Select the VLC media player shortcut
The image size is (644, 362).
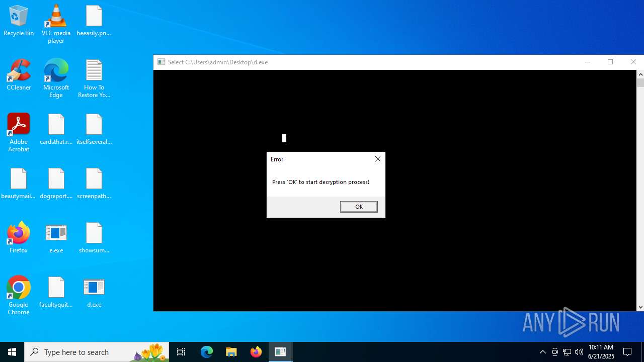(x=56, y=24)
